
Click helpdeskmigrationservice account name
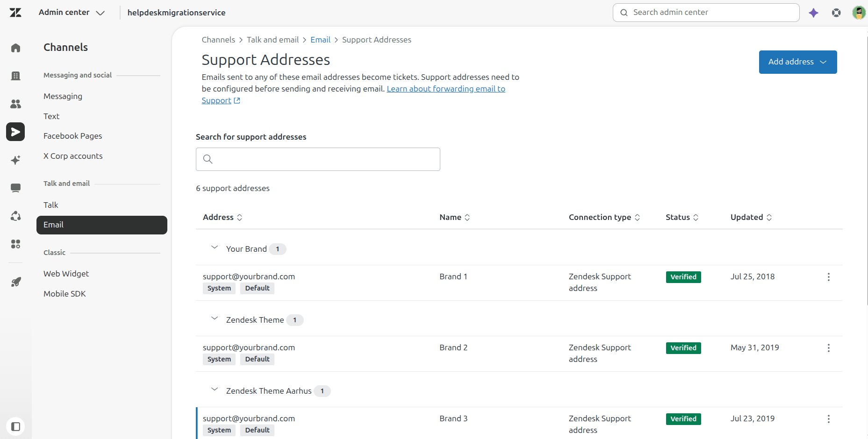point(176,13)
